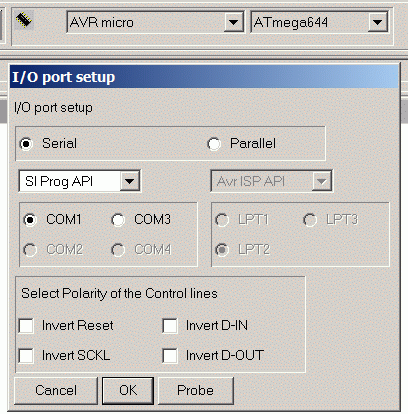Expand the SI Prog API dropdown
Image resolution: width=408 pixels, height=414 pixels.
point(130,181)
